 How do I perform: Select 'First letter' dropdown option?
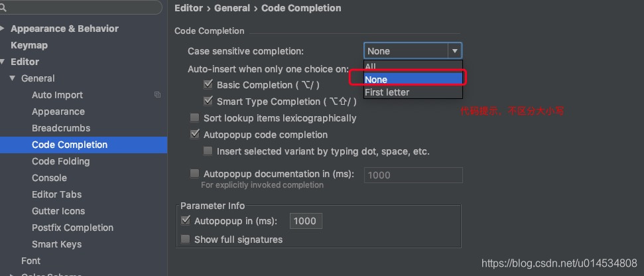pos(387,92)
